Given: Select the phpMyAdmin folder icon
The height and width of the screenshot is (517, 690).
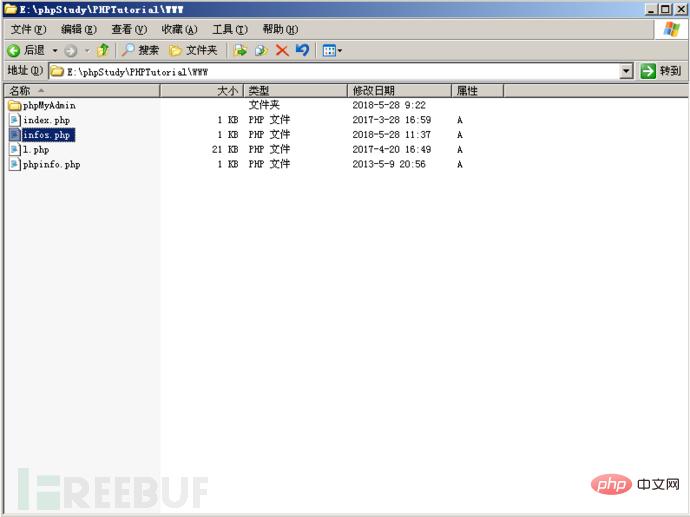Looking at the screenshot, I should click(15, 105).
